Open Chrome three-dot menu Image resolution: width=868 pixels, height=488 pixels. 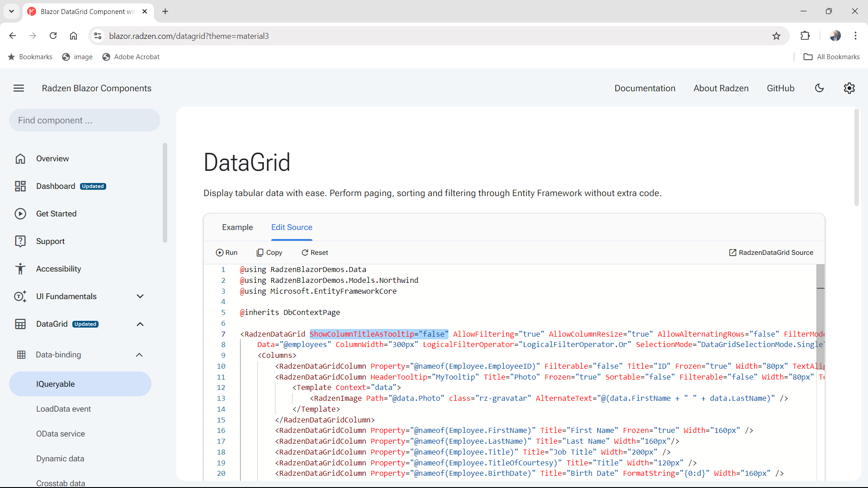[x=855, y=36]
